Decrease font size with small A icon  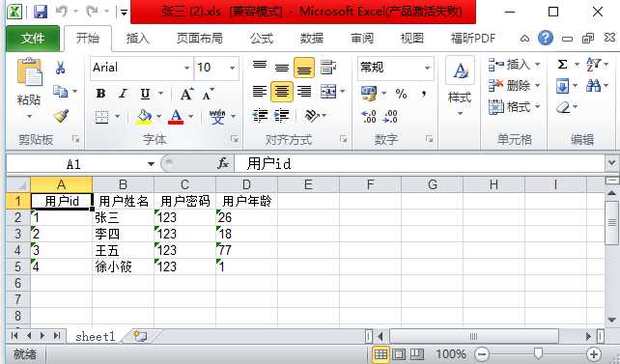point(208,94)
